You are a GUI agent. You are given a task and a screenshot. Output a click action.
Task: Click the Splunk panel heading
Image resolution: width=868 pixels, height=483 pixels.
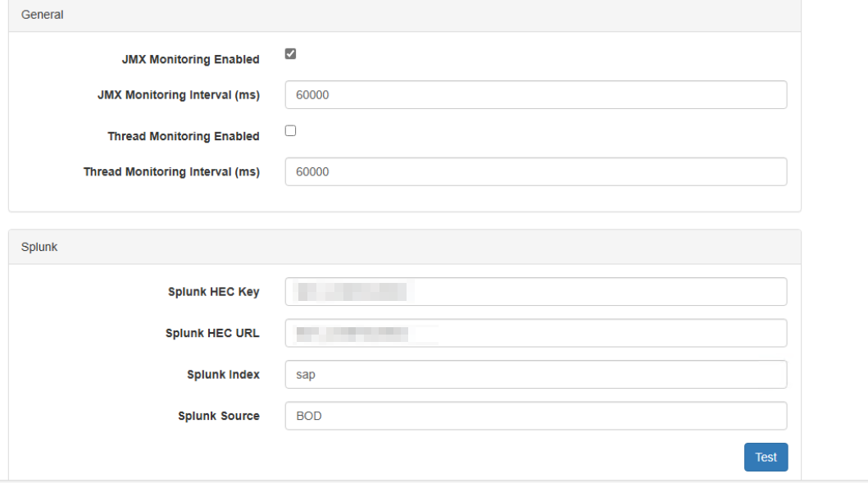39,247
